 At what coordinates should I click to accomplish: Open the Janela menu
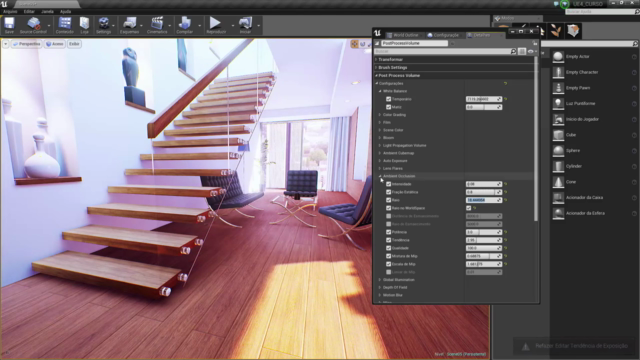(47, 11)
